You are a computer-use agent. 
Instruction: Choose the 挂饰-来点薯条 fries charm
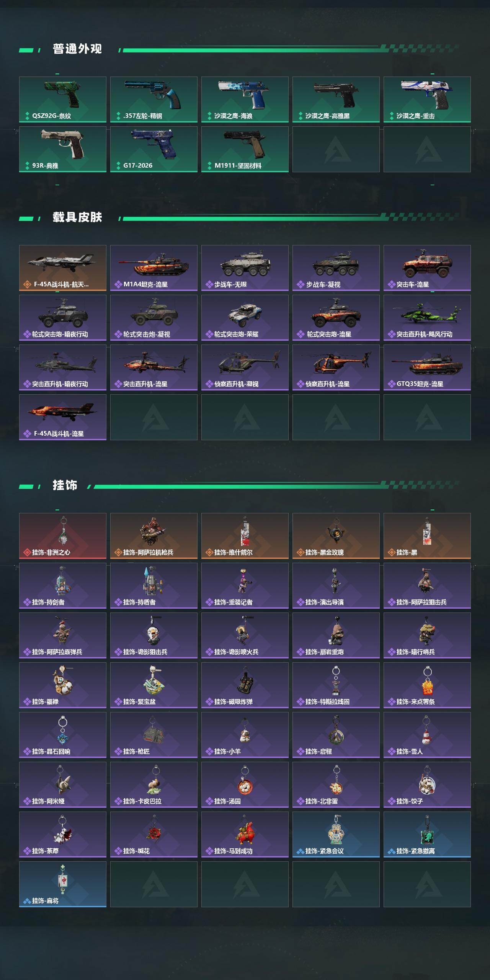[427, 685]
